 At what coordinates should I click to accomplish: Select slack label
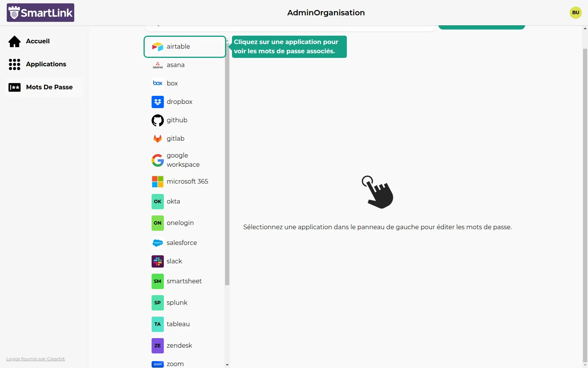pyautogui.click(x=175, y=261)
